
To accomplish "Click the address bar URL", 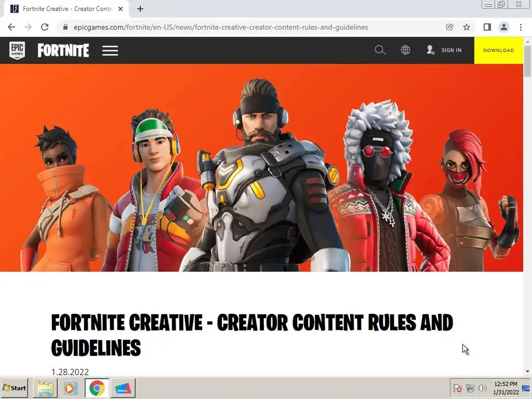I will pos(220,27).
